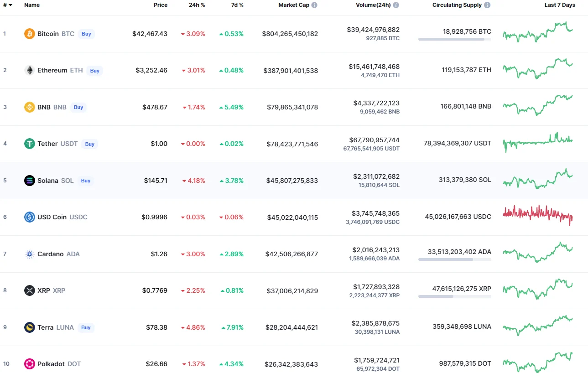588x378 pixels.
Task: Click the Ethereum diamond logo icon
Action: pyautogui.click(x=30, y=70)
